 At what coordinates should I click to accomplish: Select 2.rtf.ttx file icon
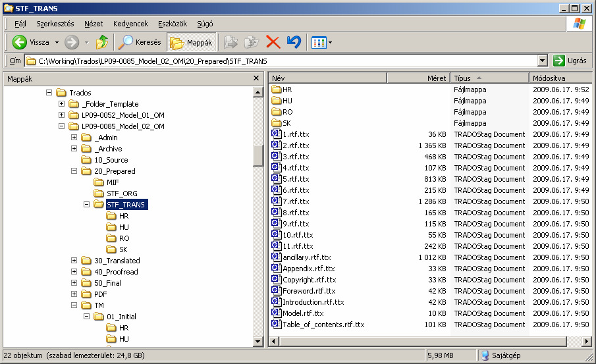(276, 145)
